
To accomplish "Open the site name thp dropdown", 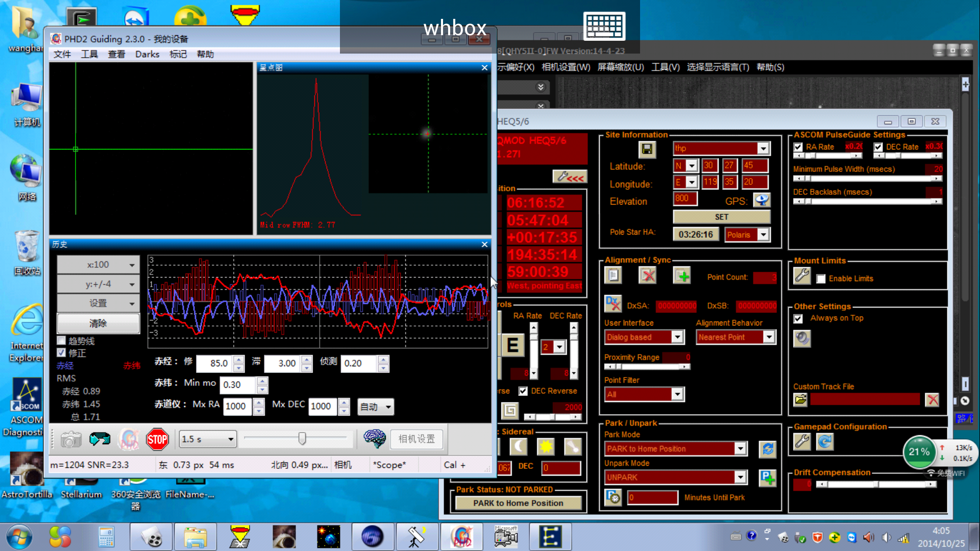I will [721, 148].
